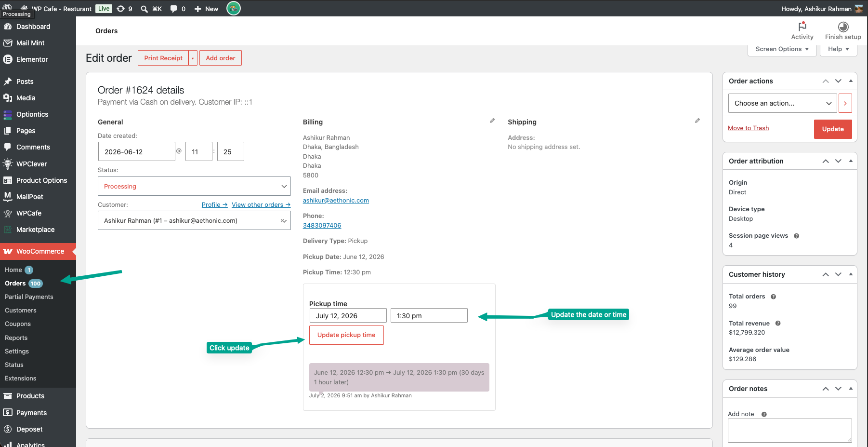Move Customer history panel up
The width and height of the screenshot is (868, 447).
[x=826, y=274]
